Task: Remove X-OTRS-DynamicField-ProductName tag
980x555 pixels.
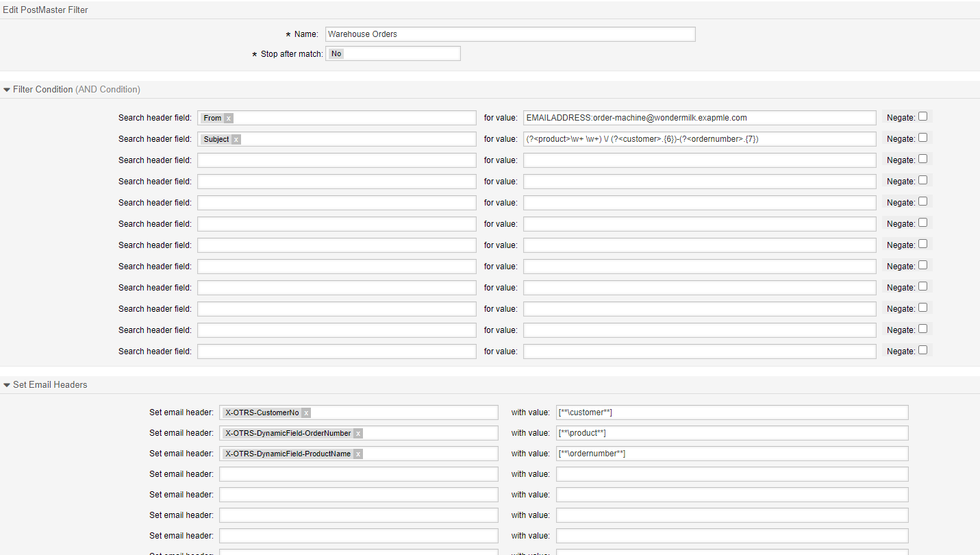Action: (x=358, y=454)
